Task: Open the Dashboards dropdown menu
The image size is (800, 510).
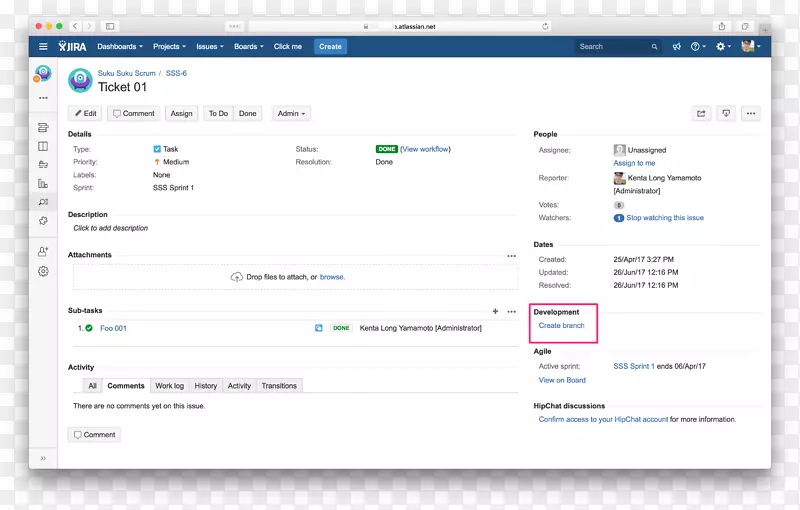Action: tap(120, 46)
